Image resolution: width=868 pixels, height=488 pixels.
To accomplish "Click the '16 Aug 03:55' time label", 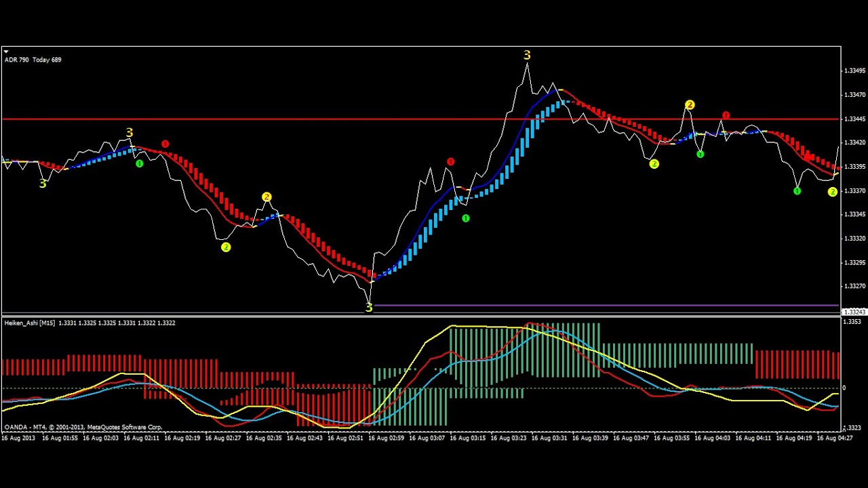I will tap(672, 439).
